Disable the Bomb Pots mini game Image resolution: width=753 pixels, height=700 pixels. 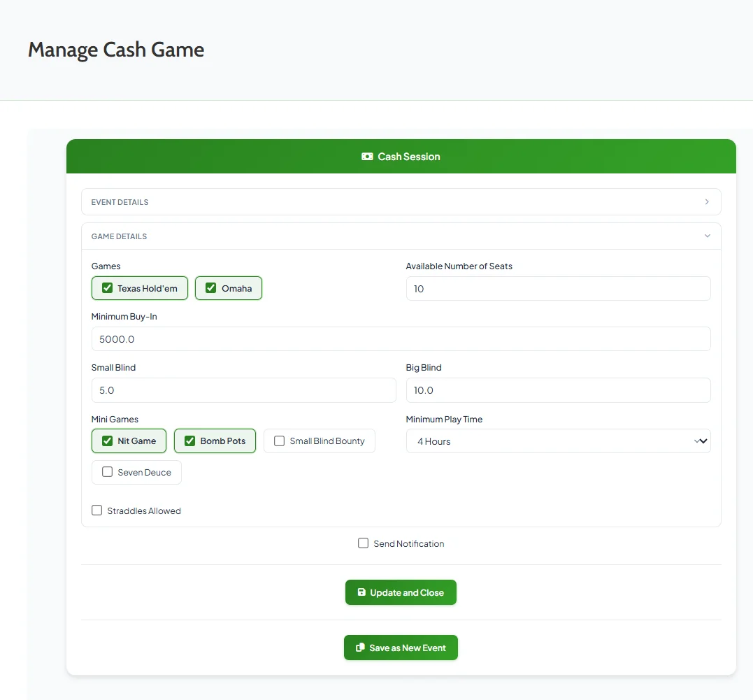click(190, 441)
